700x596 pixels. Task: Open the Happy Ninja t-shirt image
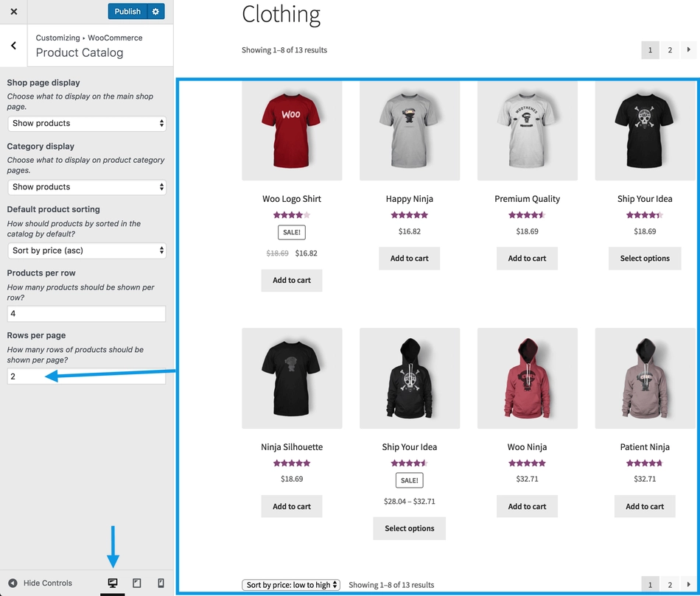(x=410, y=130)
